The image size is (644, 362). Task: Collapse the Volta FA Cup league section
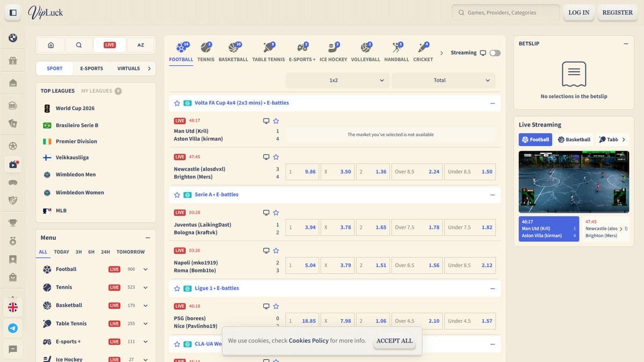click(492, 103)
